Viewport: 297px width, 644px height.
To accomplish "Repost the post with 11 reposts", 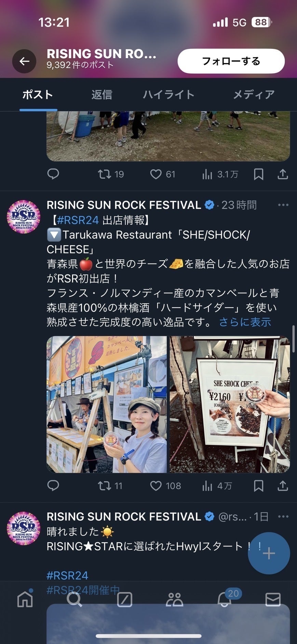I will point(110,486).
